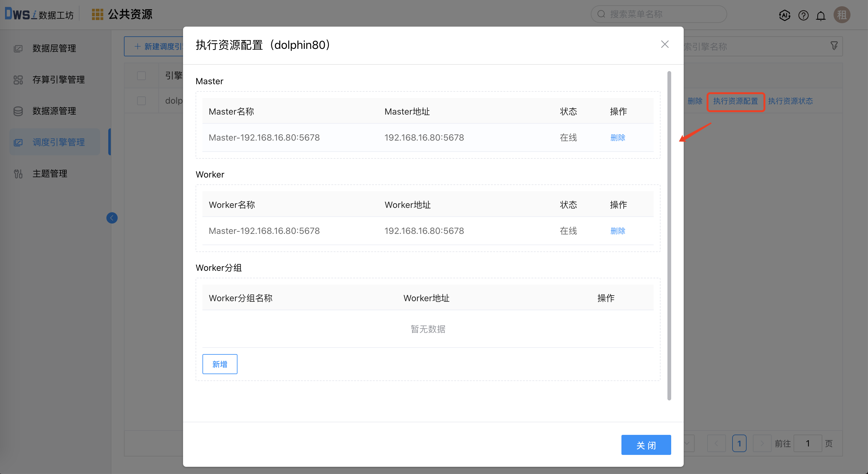
Task: Select the 数据源管理 sidebar icon
Action: point(18,111)
